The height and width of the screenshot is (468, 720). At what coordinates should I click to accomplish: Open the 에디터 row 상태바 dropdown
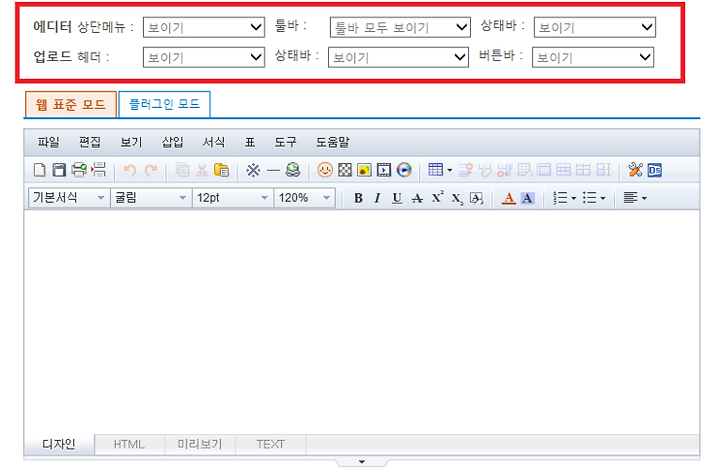(x=595, y=28)
